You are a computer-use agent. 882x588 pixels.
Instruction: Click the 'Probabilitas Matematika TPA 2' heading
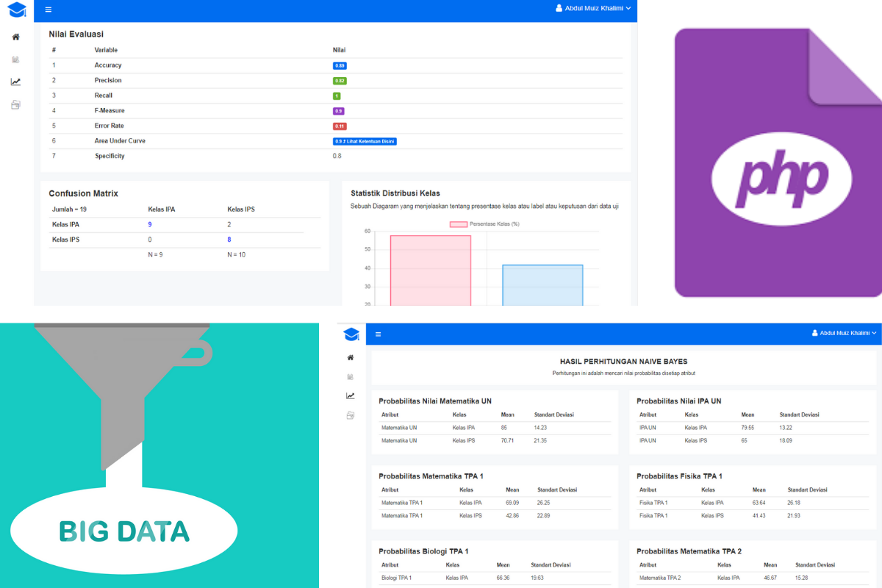pos(689,551)
